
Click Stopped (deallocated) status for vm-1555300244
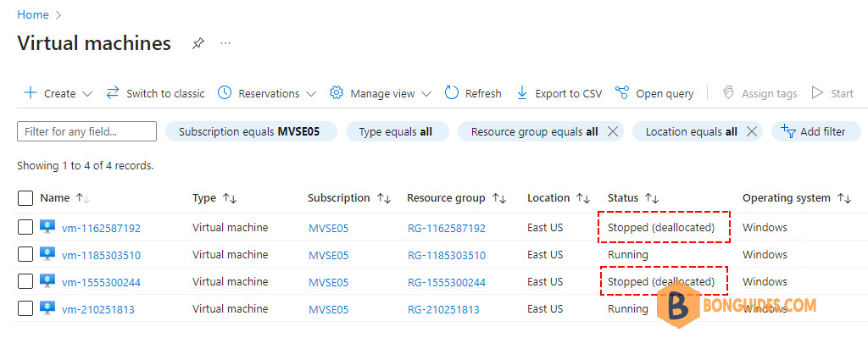661,282
